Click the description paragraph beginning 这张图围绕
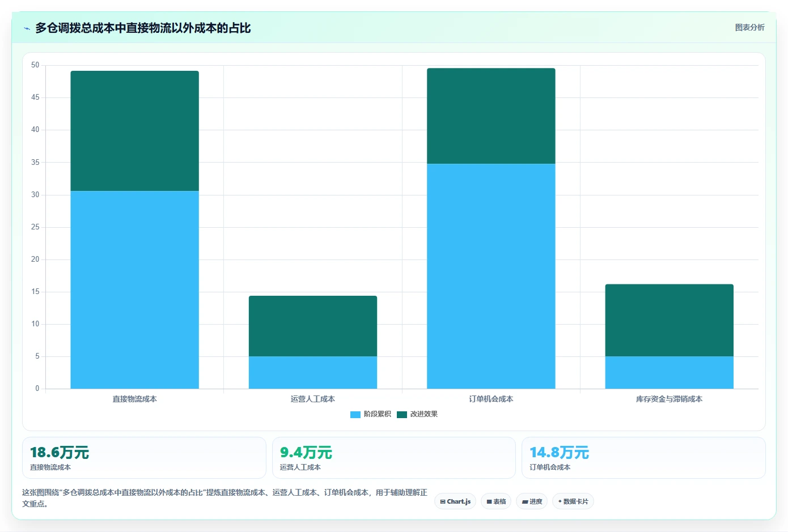Screen dimensions: 788x532 [225, 498]
